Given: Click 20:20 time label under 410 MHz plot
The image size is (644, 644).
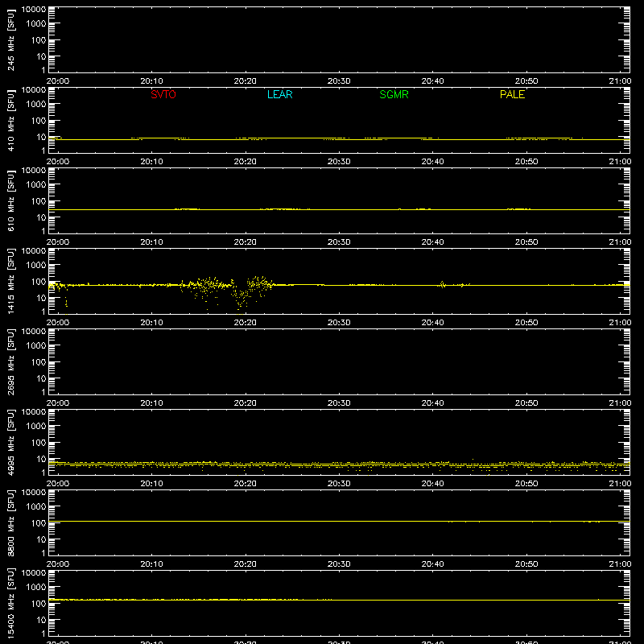Looking at the screenshot, I should pos(246,162).
